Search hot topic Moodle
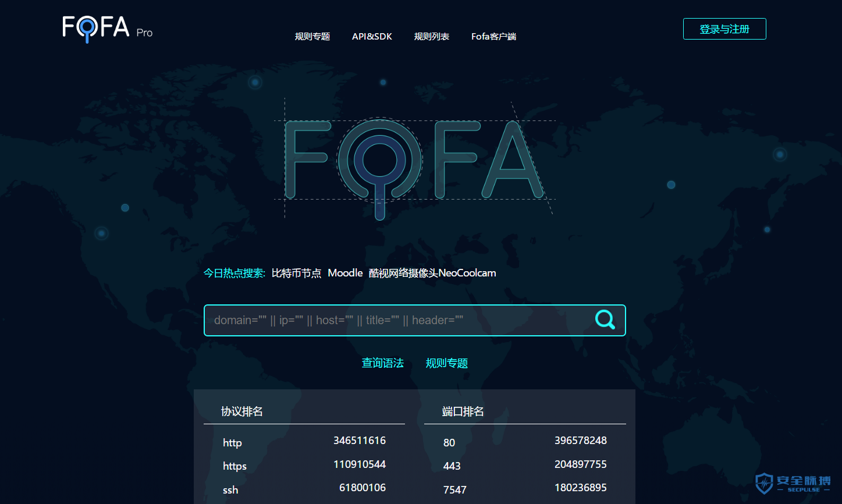The image size is (842, 504). pos(345,273)
